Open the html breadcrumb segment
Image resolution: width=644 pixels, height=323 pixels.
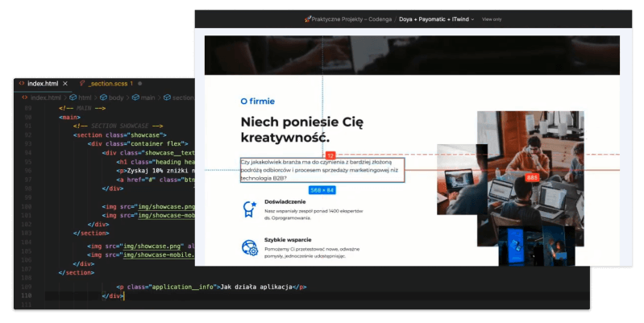[85, 97]
